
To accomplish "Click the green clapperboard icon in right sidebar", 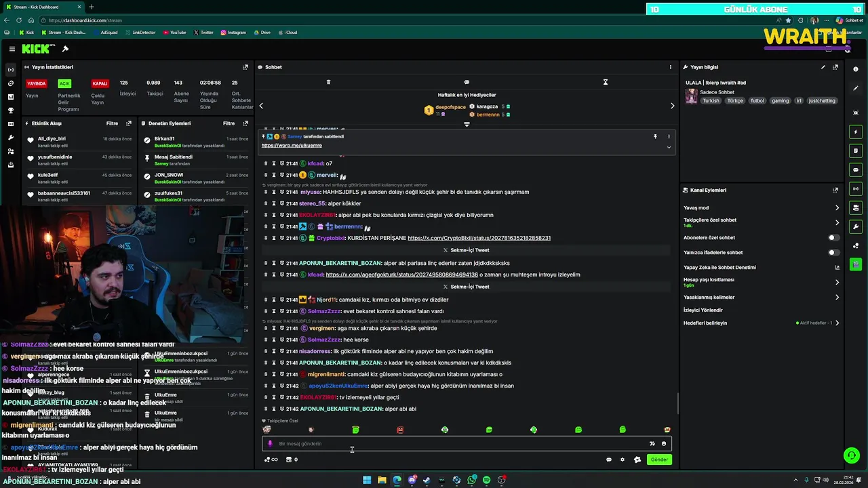I will pyautogui.click(x=856, y=264).
